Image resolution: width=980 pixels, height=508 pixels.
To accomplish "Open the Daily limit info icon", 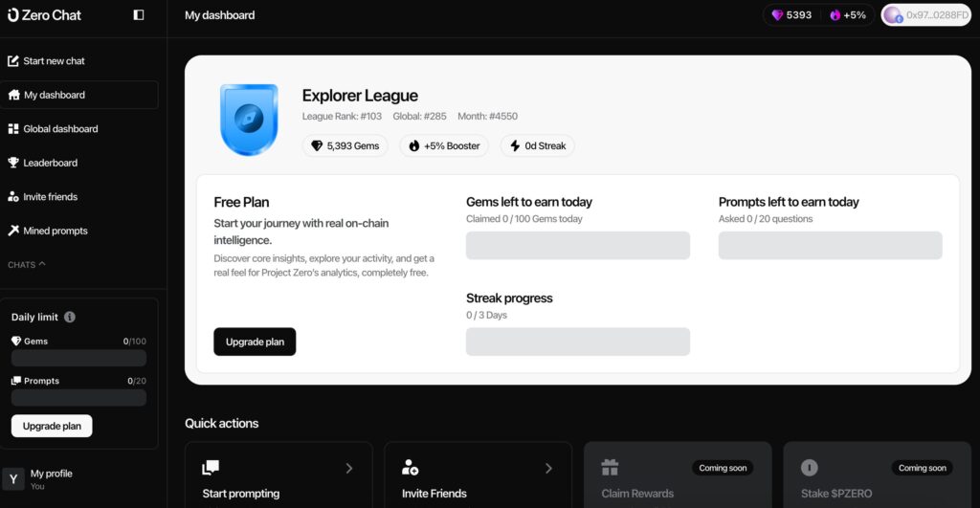I will pyautogui.click(x=69, y=317).
